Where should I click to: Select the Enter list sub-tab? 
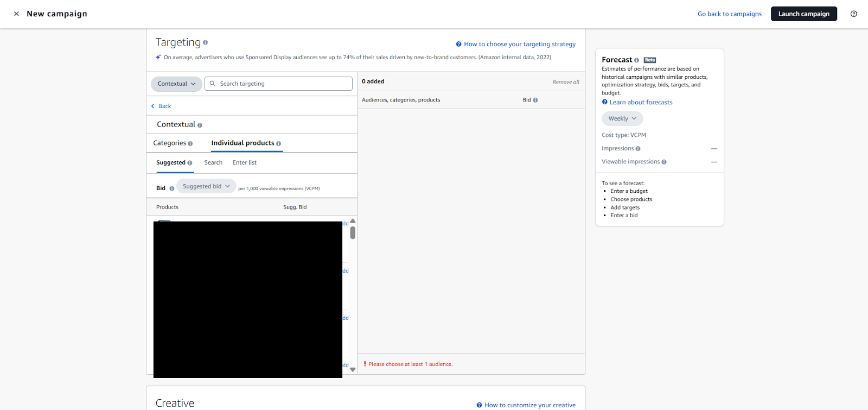click(245, 163)
